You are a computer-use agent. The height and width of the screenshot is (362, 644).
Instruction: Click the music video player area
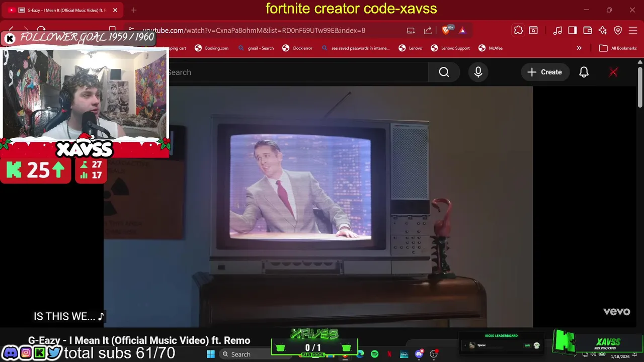coord(318,207)
